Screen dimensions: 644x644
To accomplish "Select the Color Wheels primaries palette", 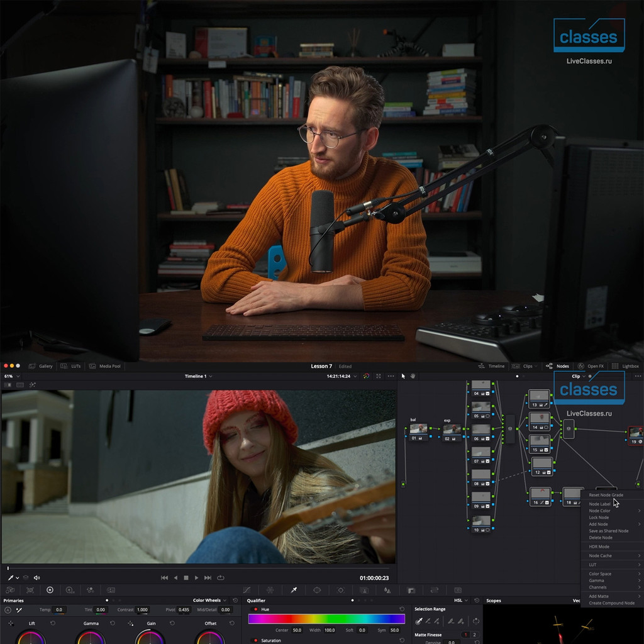I will (50, 590).
